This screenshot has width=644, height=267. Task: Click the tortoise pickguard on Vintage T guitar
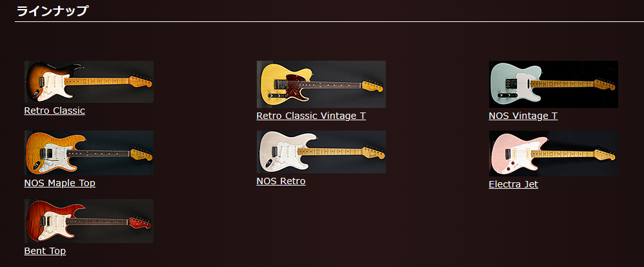click(x=295, y=87)
